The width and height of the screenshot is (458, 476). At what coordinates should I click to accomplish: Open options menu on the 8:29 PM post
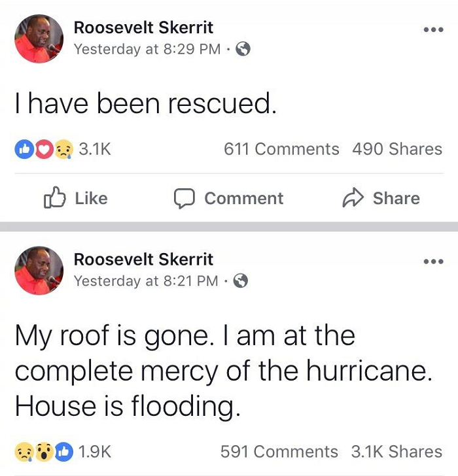pyautogui.click(x=433, y=30)
